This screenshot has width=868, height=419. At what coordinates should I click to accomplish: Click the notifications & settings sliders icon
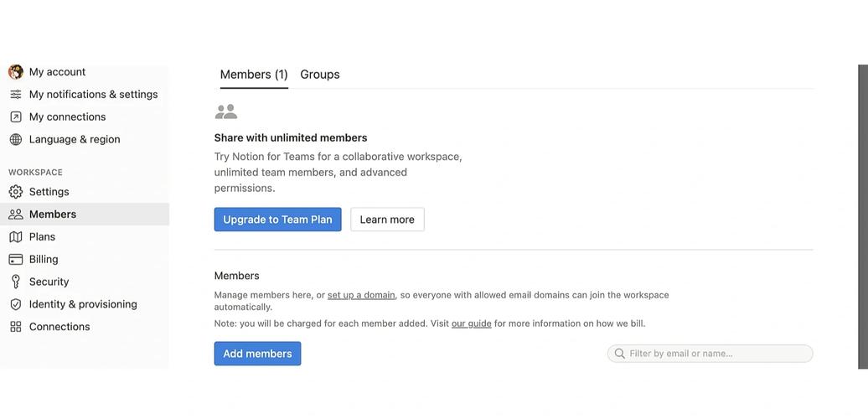[15, 95]
